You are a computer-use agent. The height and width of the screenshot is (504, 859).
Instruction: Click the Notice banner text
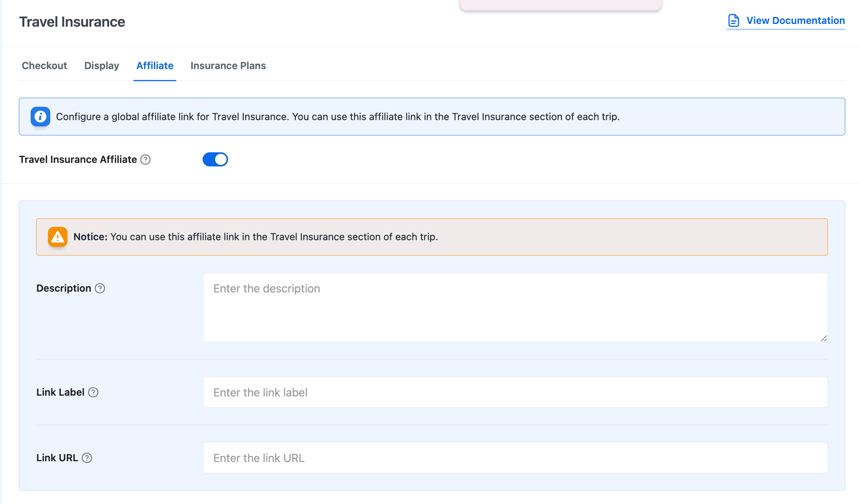coord(255,237)
